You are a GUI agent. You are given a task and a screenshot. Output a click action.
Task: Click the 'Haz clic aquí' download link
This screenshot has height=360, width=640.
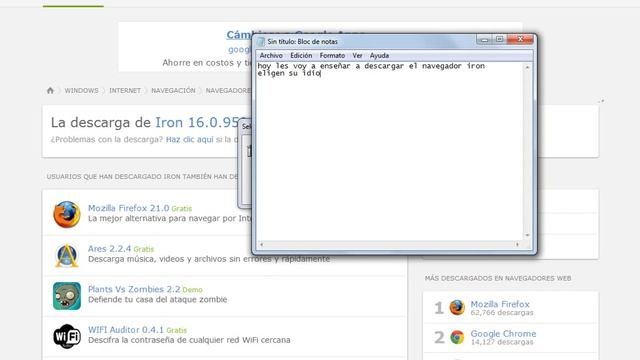click(x=189, y=140)
